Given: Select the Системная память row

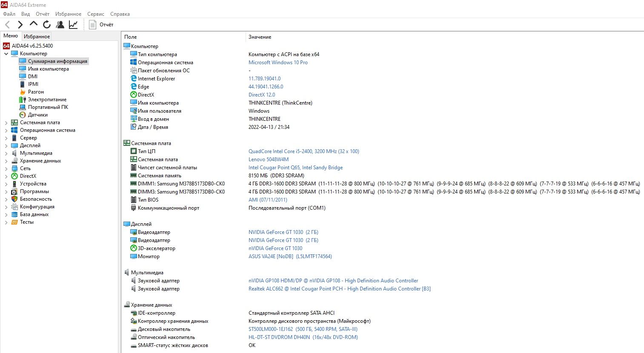Looking at the screenshot, I should (383, 176).
